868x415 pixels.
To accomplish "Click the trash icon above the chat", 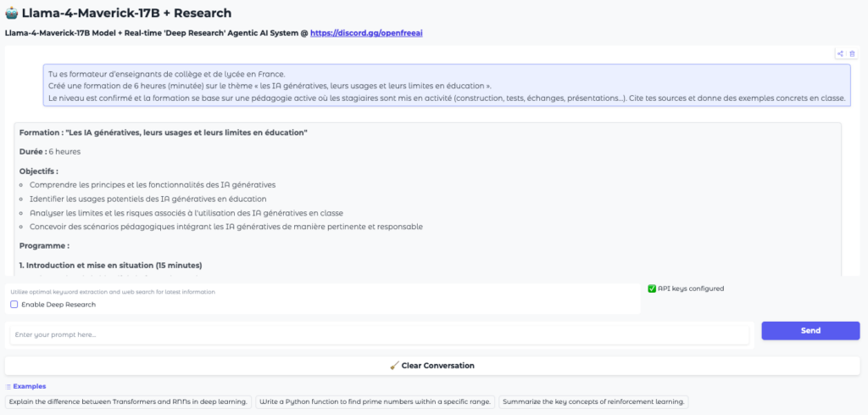I will [x=852, y=53].
